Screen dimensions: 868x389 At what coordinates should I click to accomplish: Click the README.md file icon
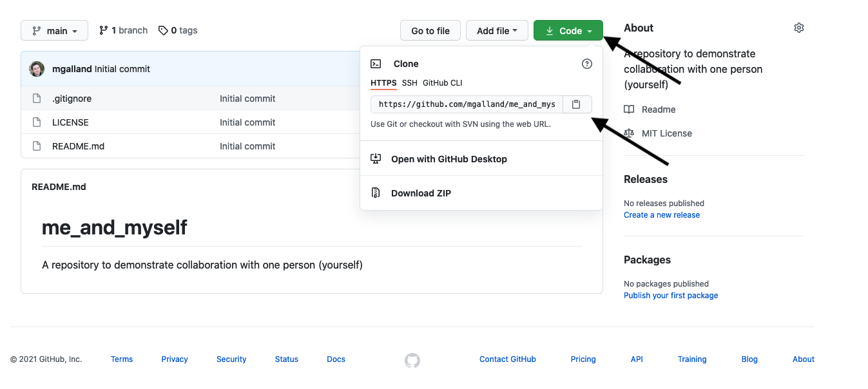point(37,146)
